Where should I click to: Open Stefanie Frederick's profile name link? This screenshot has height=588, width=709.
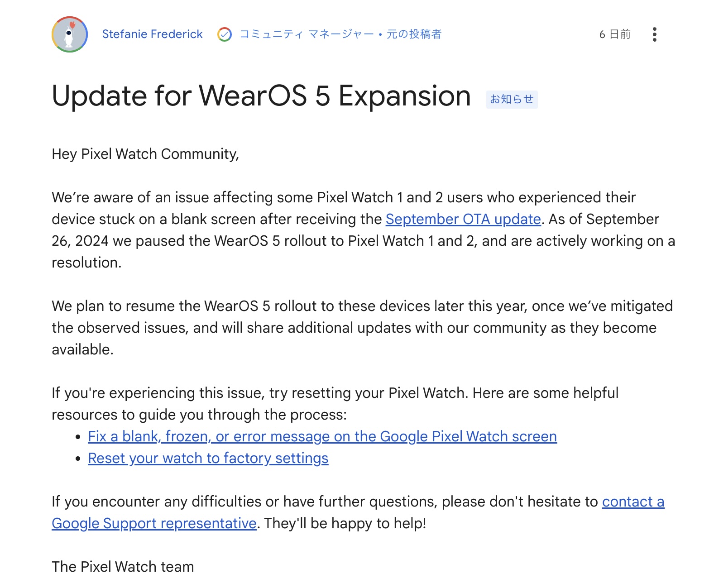(153, 34)
